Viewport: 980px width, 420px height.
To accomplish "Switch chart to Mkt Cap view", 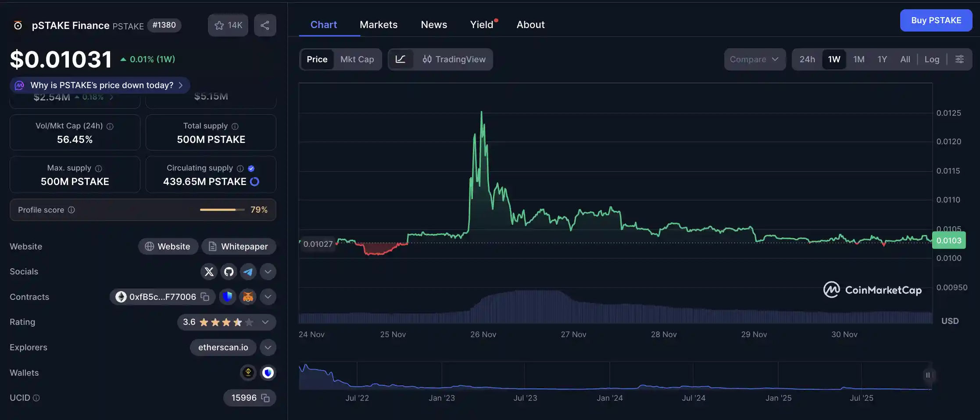I will pyautogui.click(x=357, y=59).
